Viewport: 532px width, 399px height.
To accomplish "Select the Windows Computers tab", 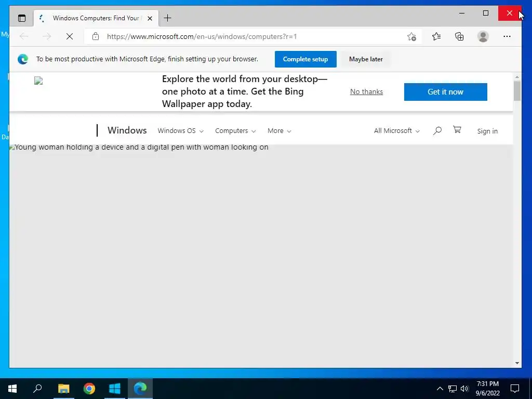I will [x=96, y=18].
